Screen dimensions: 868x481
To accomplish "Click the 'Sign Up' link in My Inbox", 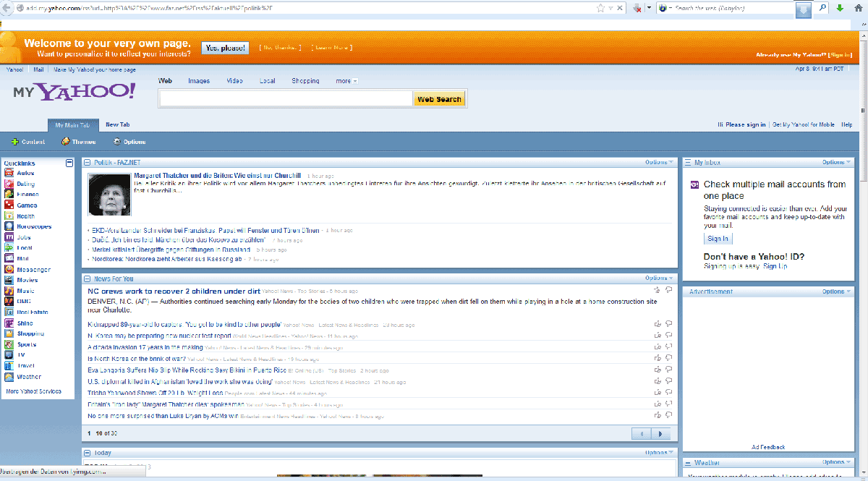I will (x=775, y=266).
